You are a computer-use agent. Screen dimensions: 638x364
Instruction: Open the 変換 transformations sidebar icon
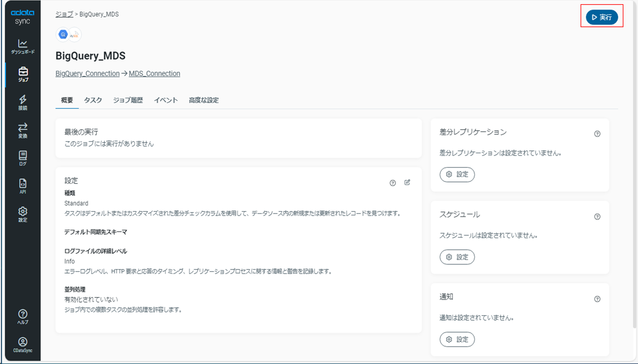(23, 131)
